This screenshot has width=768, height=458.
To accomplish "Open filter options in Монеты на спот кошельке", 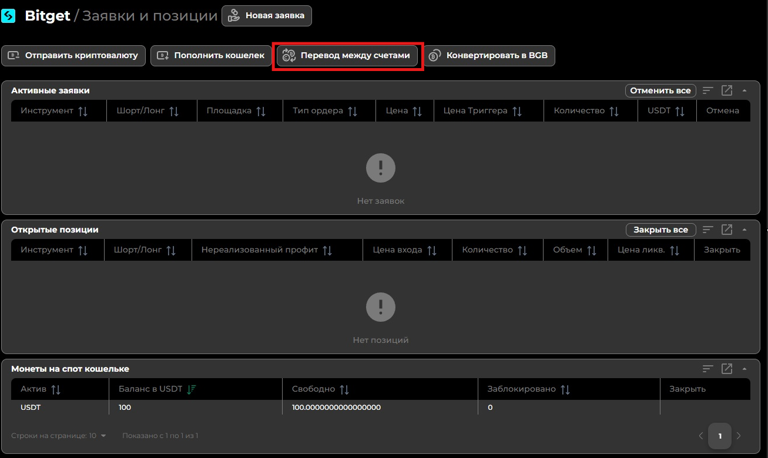I will click(708, 369).
